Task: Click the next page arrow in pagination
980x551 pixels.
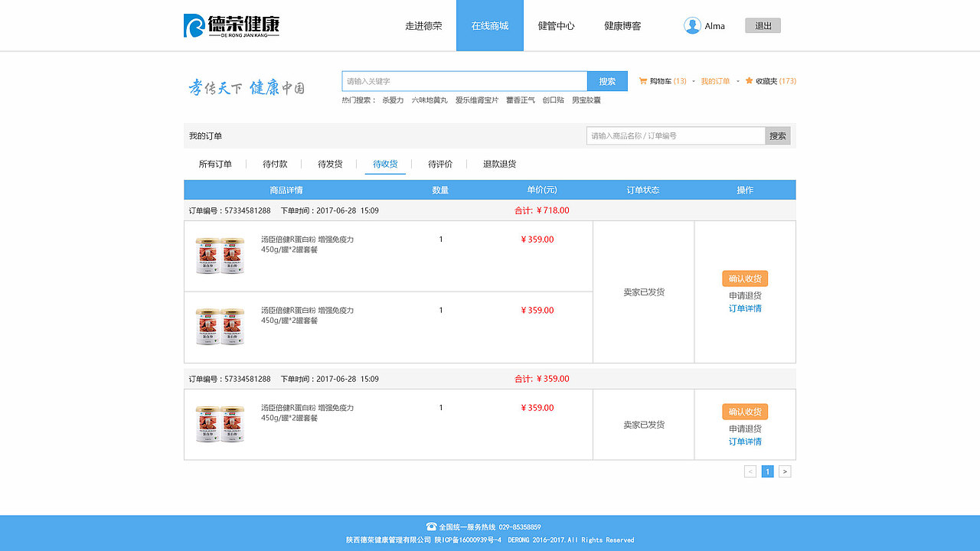Action: pos(785,471)
